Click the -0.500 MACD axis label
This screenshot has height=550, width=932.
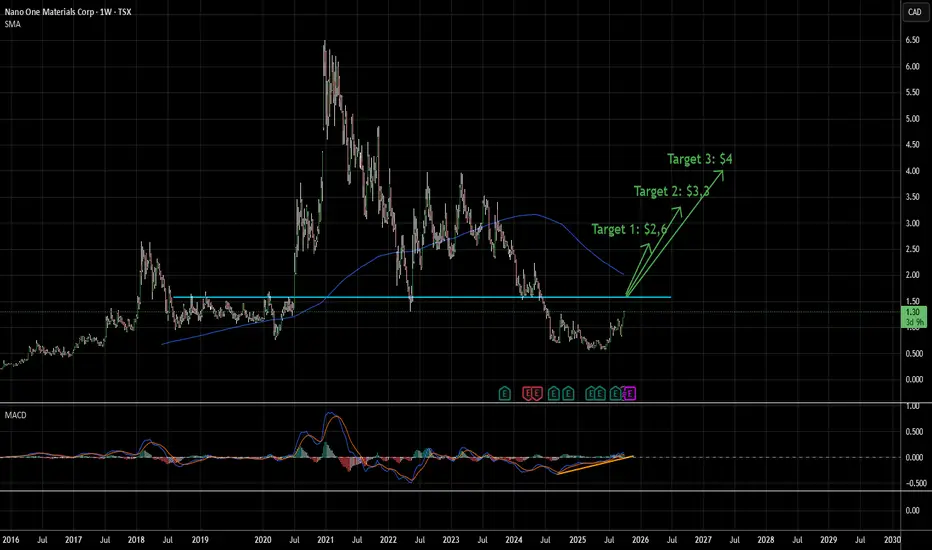(x=914, y=483)
